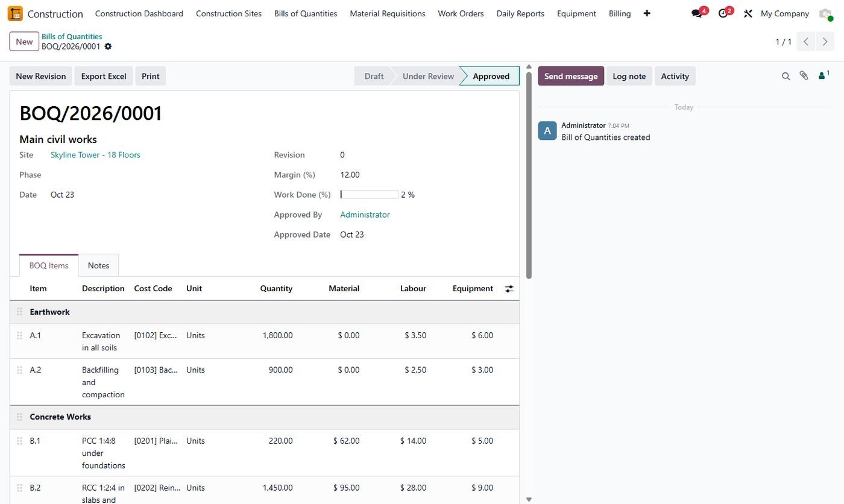Open Construction Dashboard menu
This screenshot has width=844, height=504.
139,13
